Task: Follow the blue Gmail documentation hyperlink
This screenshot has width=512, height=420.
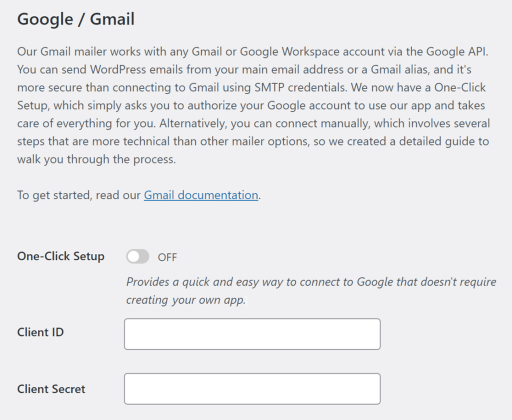Action: point(200,195)
